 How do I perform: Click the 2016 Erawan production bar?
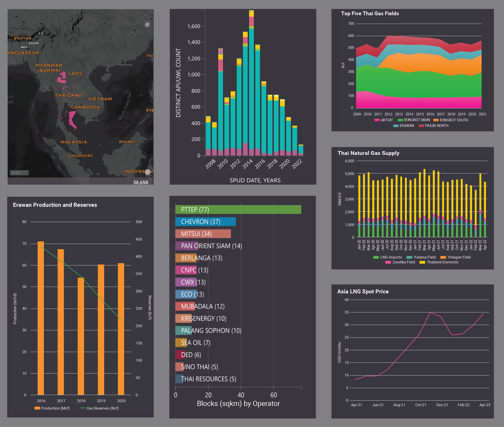click(x=41, y=318)
